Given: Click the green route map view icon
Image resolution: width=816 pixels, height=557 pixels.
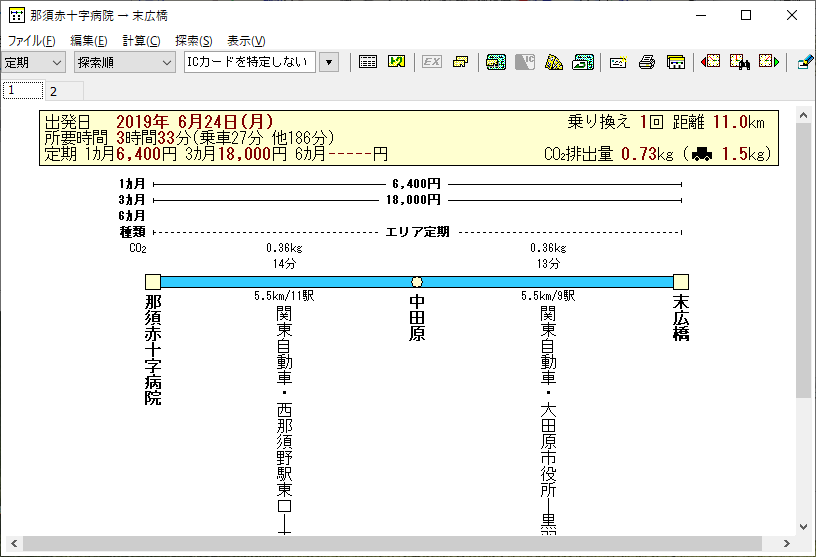Looking at the screenshot, I should pyautogui.click(x=397, y=62).
